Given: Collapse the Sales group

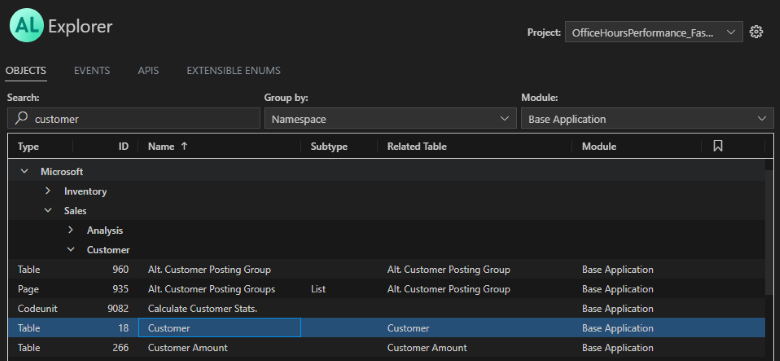Looking at the screenshot, I should pyautogui.click(x=48, y=210).
